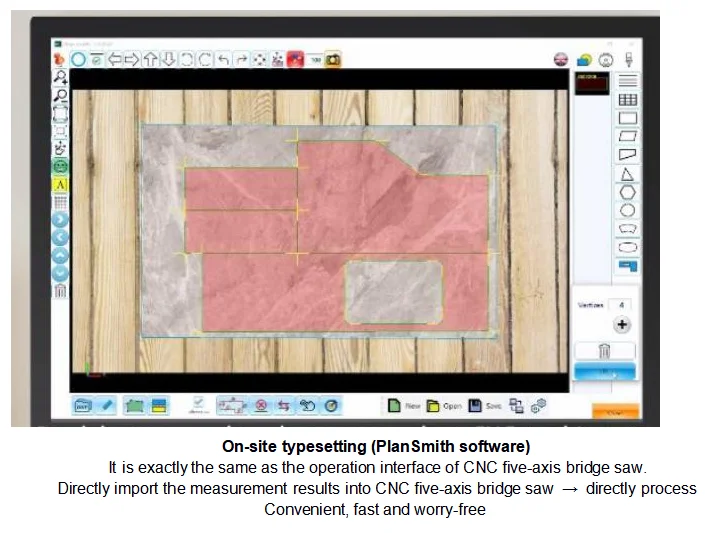This screenshot has width=721, height=533.
Task: Click the zoom in magnifier tool
Action: pos(61,78)
